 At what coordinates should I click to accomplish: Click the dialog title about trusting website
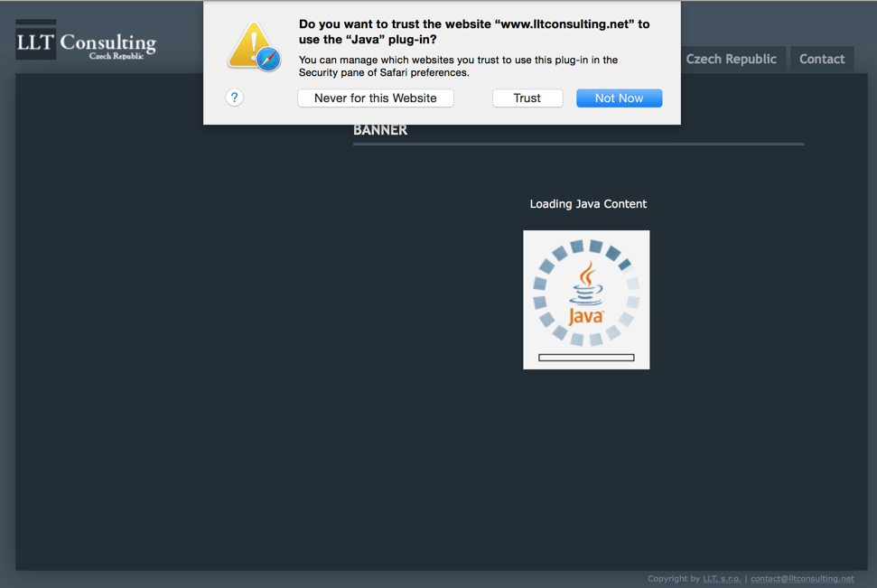point(474,32)
